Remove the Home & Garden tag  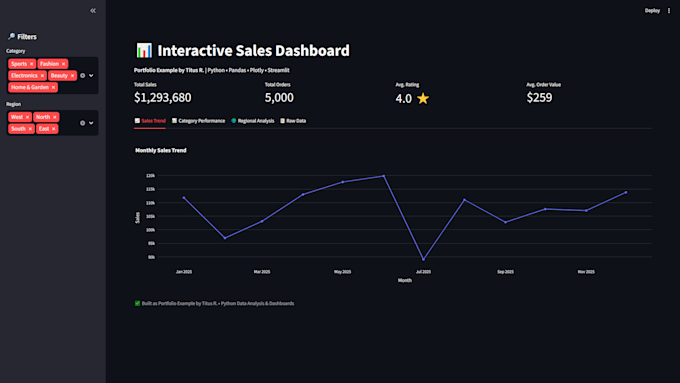click(53, 87)
